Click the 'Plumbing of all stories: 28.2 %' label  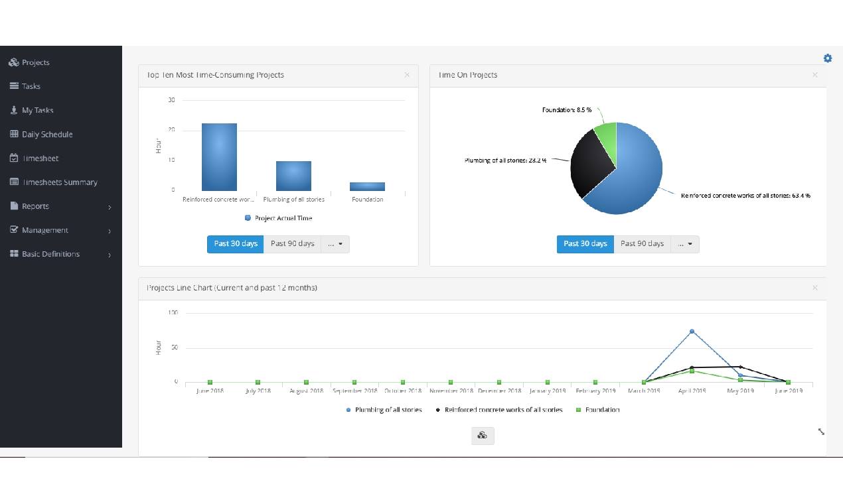pyautogui.click(x=506, y=160)
